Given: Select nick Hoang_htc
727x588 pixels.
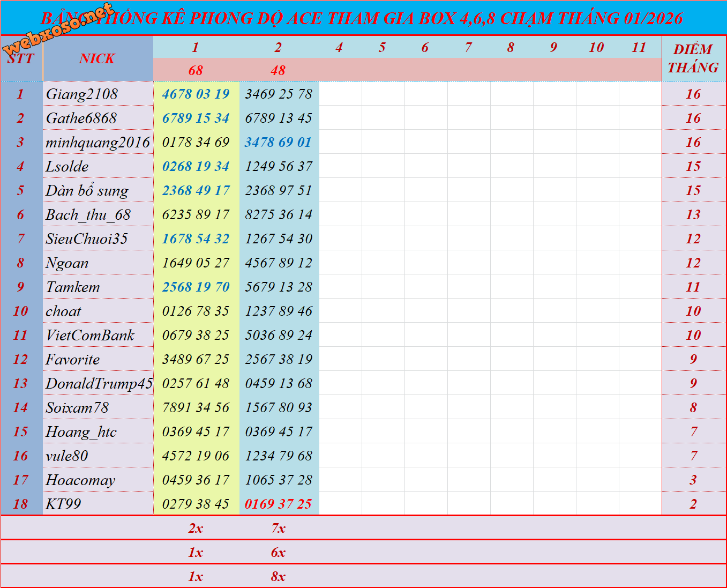Looking at the screenshot, I should tap(81, 431).
